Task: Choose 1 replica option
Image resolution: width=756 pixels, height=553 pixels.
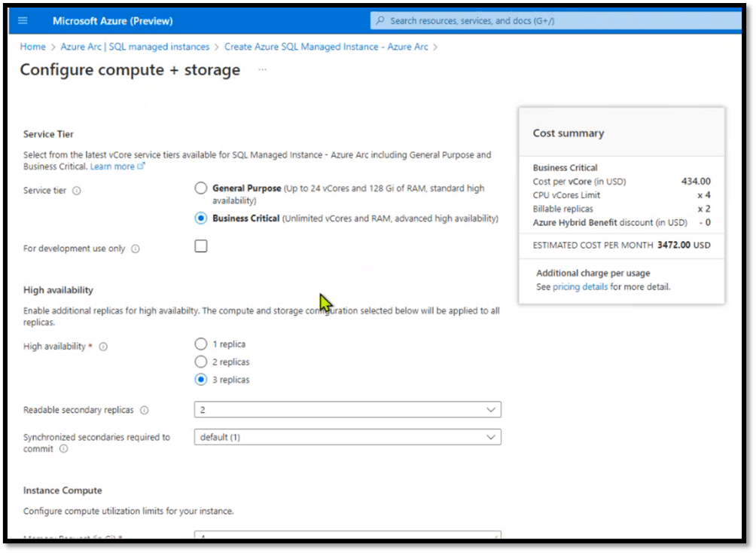Action: click(x=201, y=344)
